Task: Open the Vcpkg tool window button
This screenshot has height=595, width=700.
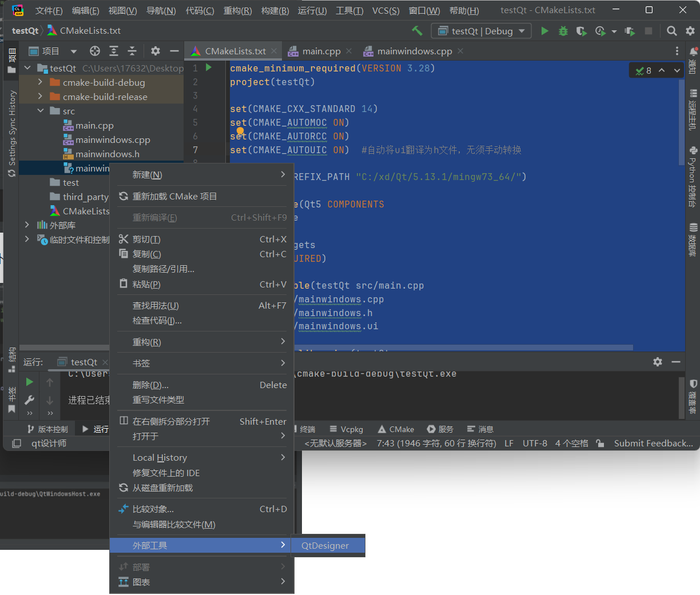Action: pyautogui.click(x=345, y=429)
